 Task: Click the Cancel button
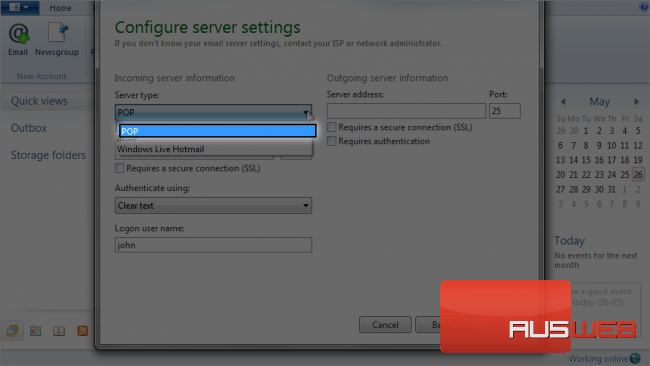tap(385, 325)
